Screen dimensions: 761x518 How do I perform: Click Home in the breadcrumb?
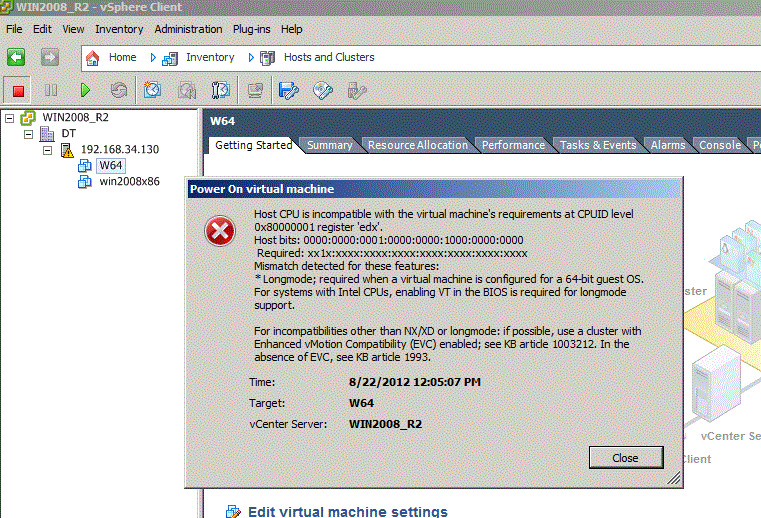(x=122, y=57)
